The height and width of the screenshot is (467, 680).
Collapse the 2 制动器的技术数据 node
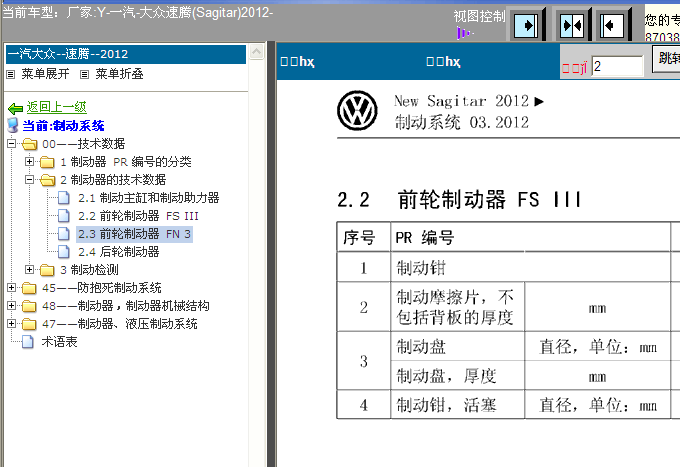pyautogui.click(x=29, y=179)
